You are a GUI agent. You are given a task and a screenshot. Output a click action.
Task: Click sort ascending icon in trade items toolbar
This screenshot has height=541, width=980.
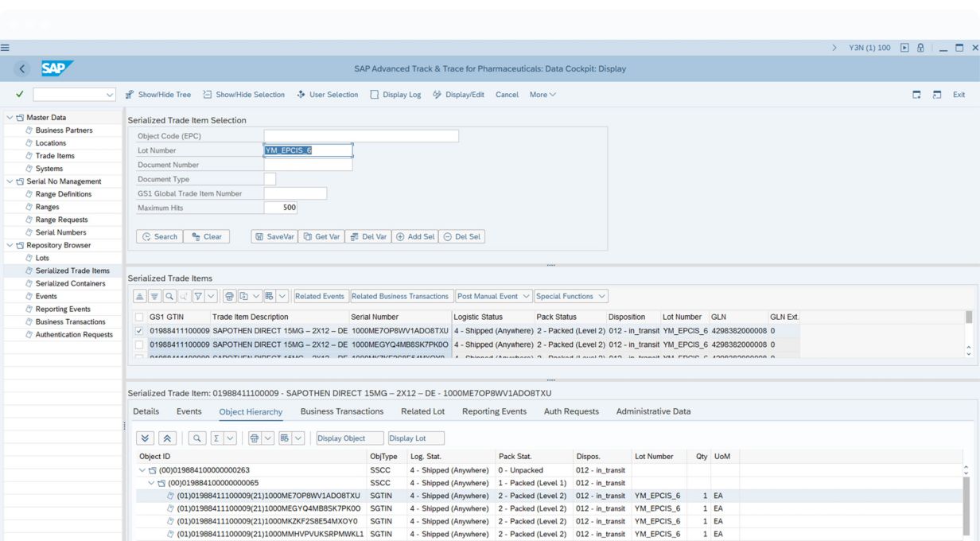point(139,297)
